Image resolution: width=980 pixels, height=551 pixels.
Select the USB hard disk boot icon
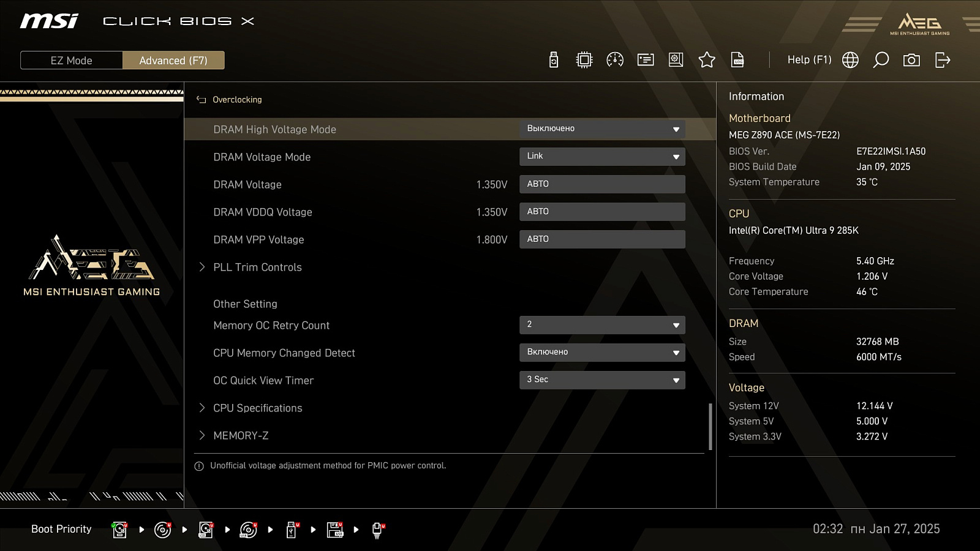[x=206, y=530]
